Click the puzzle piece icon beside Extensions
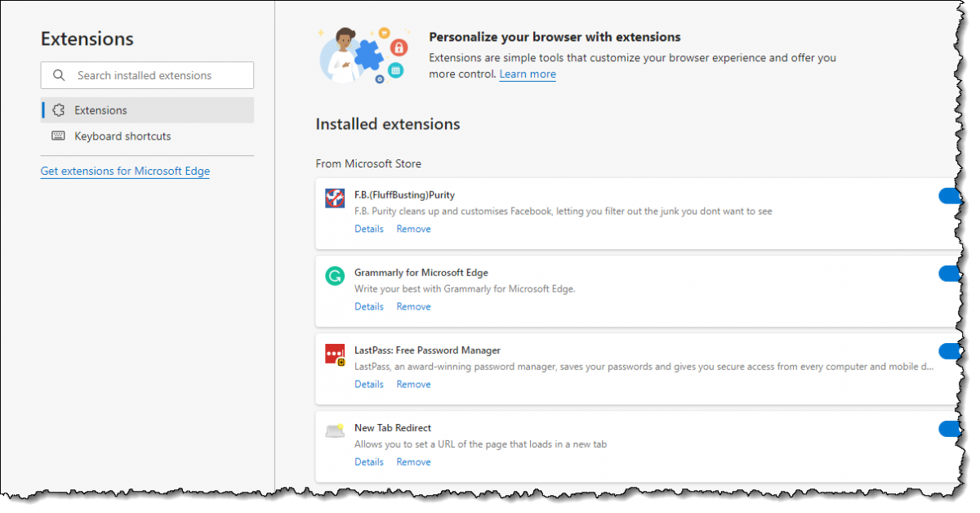Image resolution: width=980 pixels, height=513 pixels. coord(58,109)
